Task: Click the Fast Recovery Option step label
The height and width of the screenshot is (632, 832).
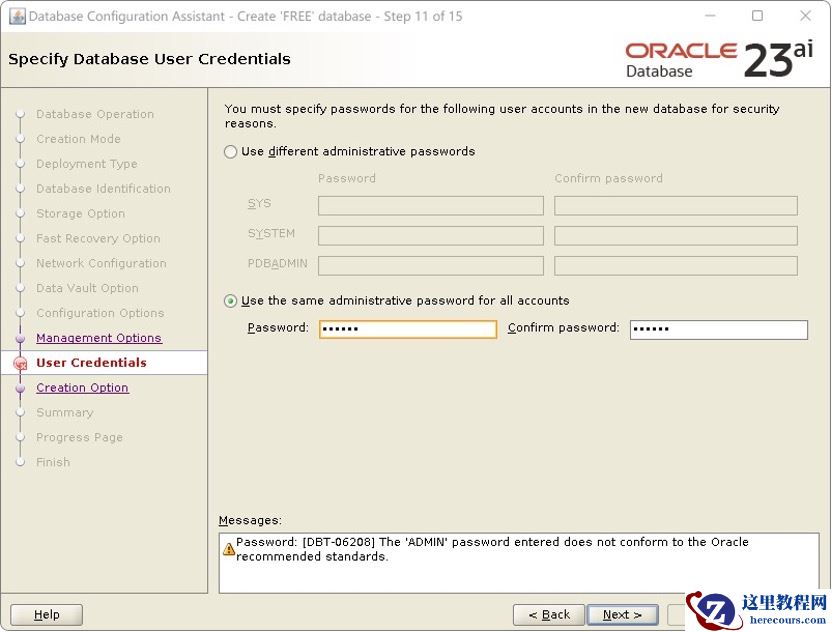Action: (98, 239)
